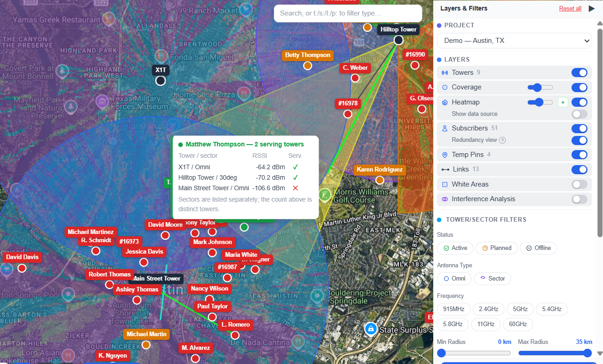The width and height of the screenshot is (603, 364).
Task: Click the Temp Pins location icon
Action: tap(445, 155)
